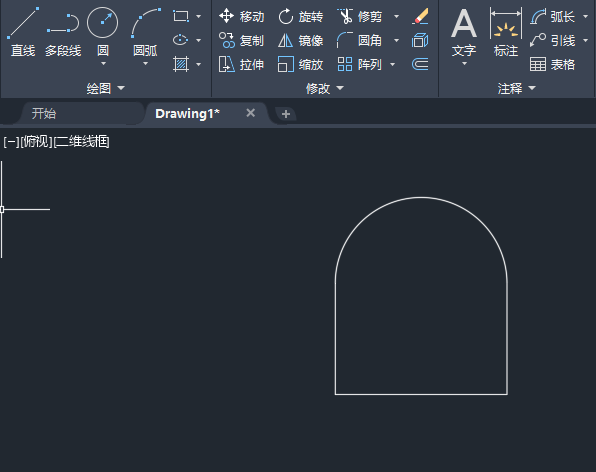Screen dimensions: 596x472
Task: Select the eraser (删除) icon
Action: 420,16
